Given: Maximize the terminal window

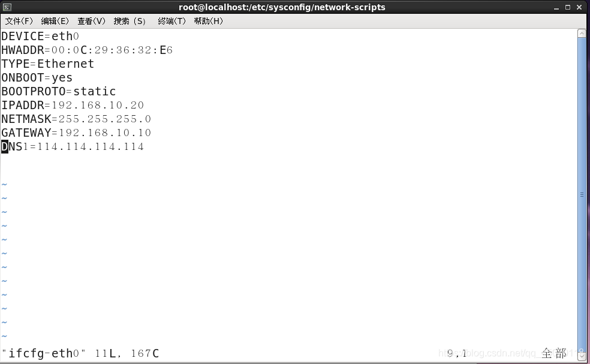Looking at the screenshot, I should point(568,7).
